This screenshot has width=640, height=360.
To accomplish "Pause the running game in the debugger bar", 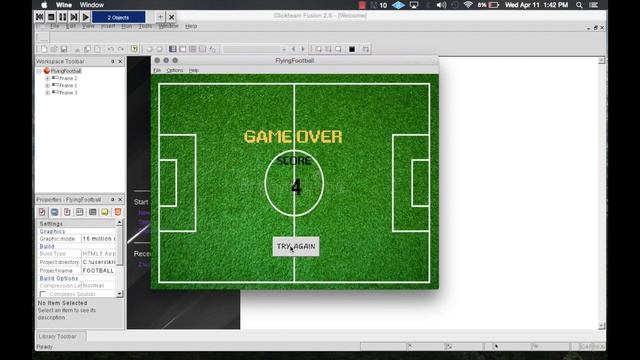I will point(62,17).
